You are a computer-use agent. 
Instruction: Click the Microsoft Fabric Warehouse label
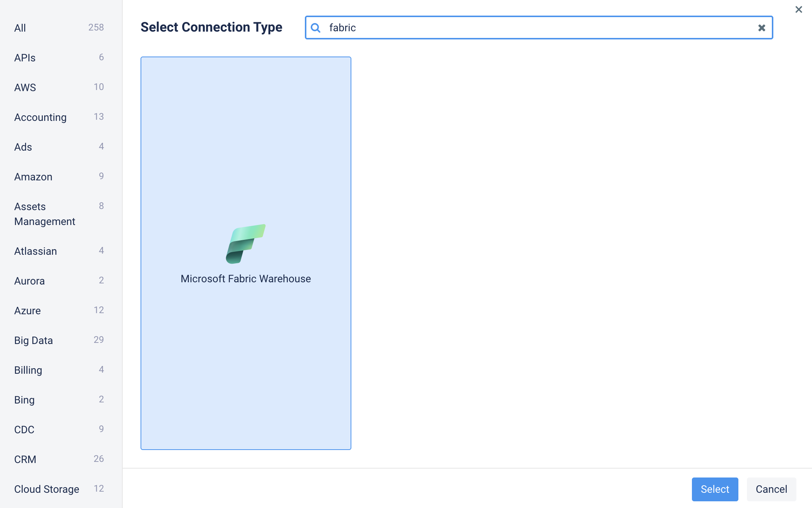(246, 279)
